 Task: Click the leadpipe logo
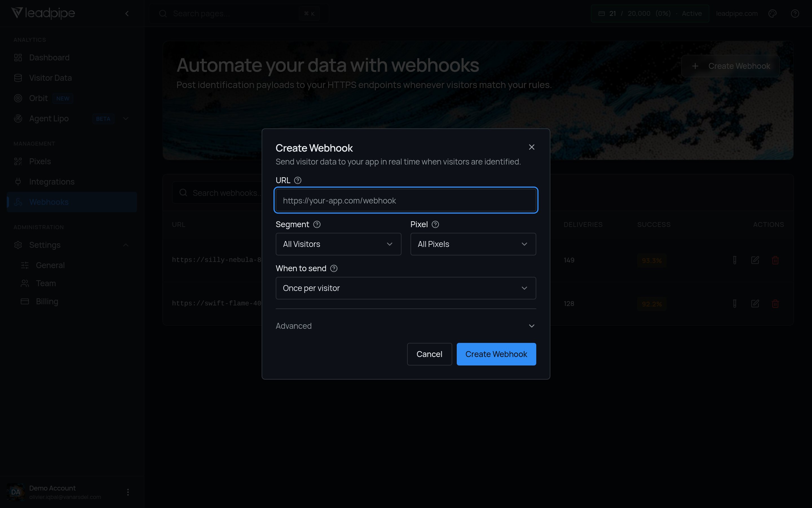pos(43,14)
